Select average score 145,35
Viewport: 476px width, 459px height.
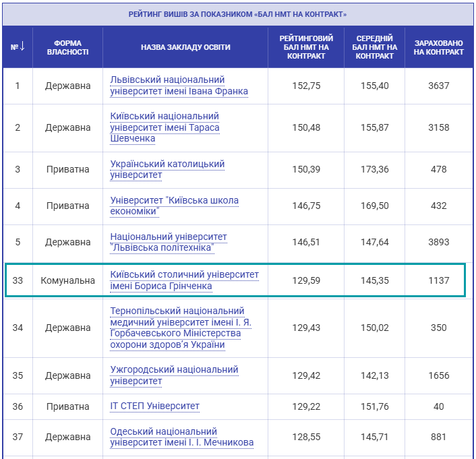(374, 280)
